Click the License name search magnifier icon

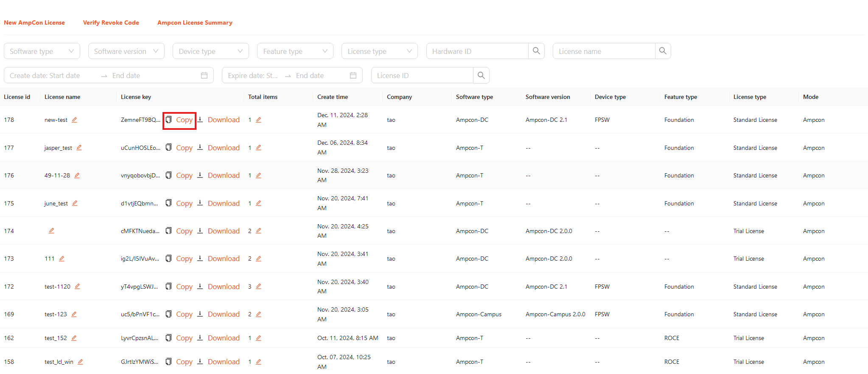point(663,51)
